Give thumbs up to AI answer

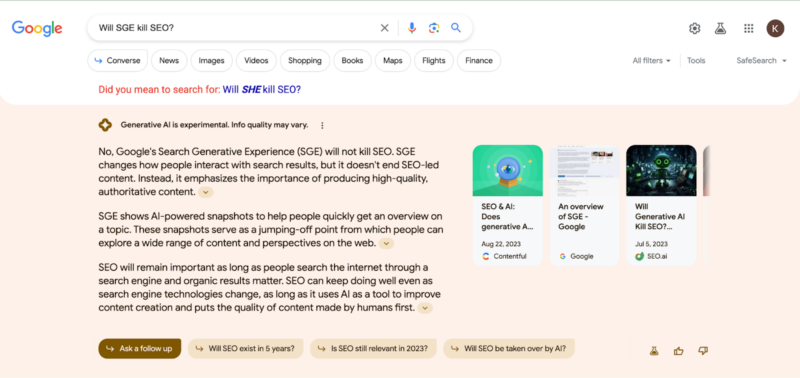tap(679, 350)
